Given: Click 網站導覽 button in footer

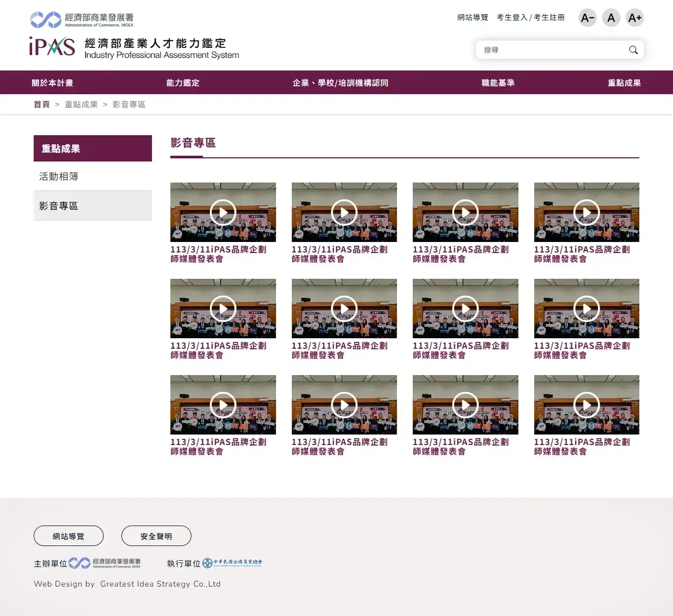Looking at the screenshot, I should click(x=68, y=536).
